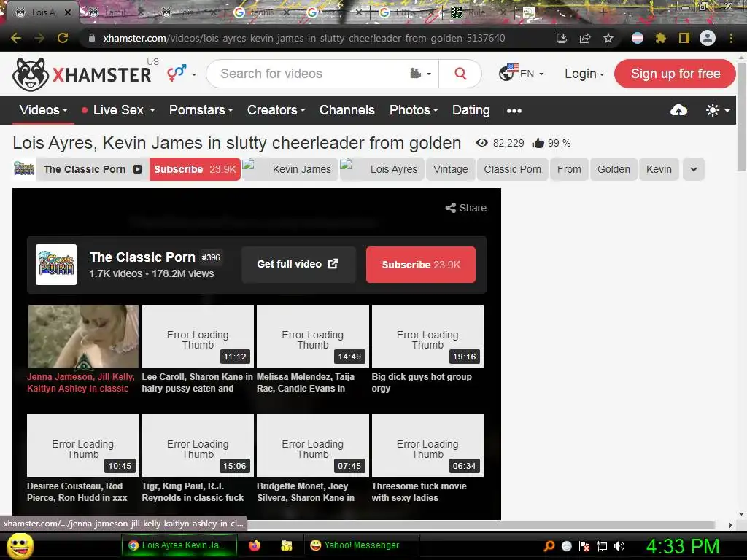Open the Chrome profile avatar
Screen dimensions: 747x560
point(708,38)
